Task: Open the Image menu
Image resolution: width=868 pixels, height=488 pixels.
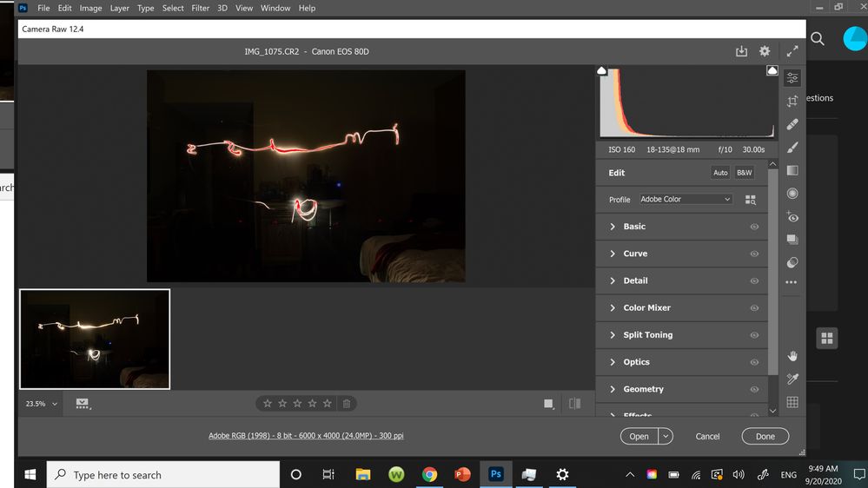Action: [90, 9]
